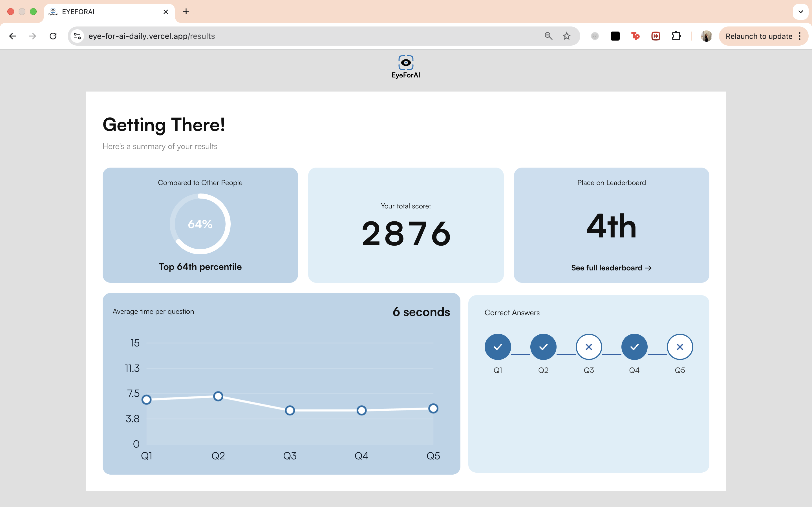Click the EyeForAI logo at top
Viewport: 812px width, 507px height.
pyautogui.click(x=406, y=67)
